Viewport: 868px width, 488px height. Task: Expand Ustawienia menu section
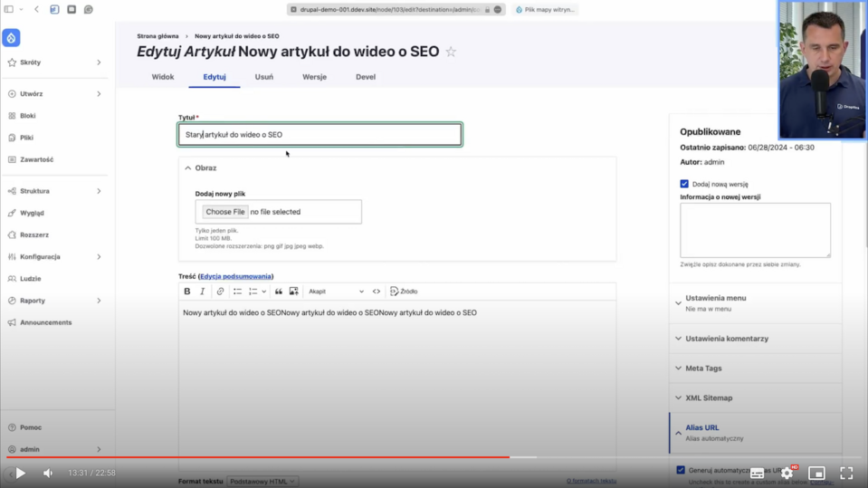(x=755, y=303)
